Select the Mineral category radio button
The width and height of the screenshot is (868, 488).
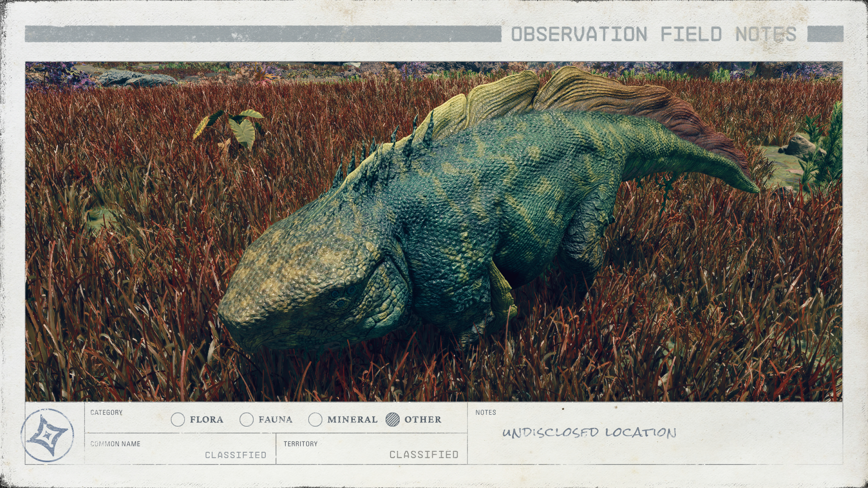pos(315,420)
